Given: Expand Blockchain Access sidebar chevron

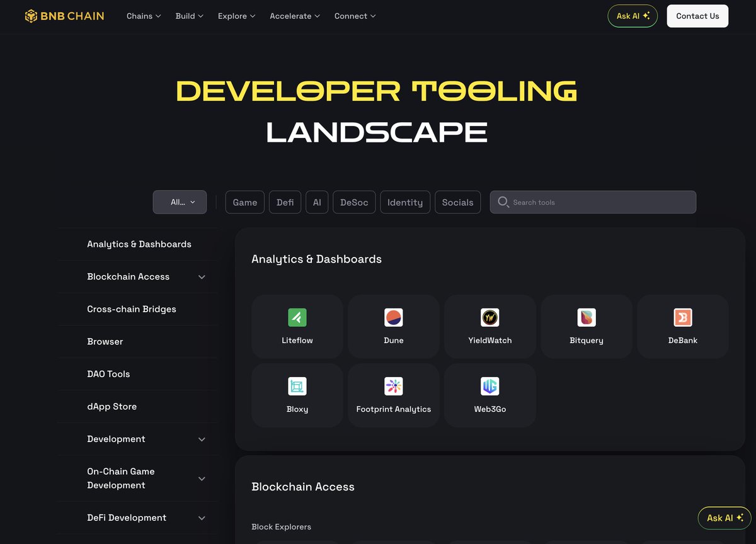Looking at the screenshot, I should click(x=202, y=277).
